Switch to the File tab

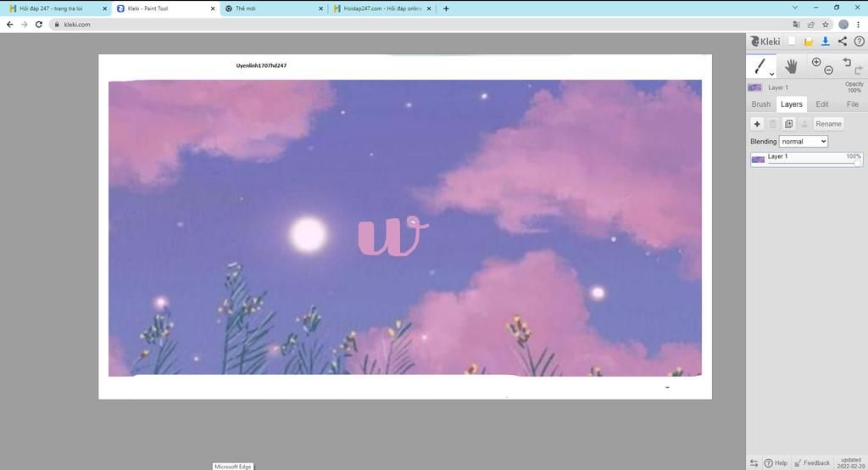tap(853, 104)
